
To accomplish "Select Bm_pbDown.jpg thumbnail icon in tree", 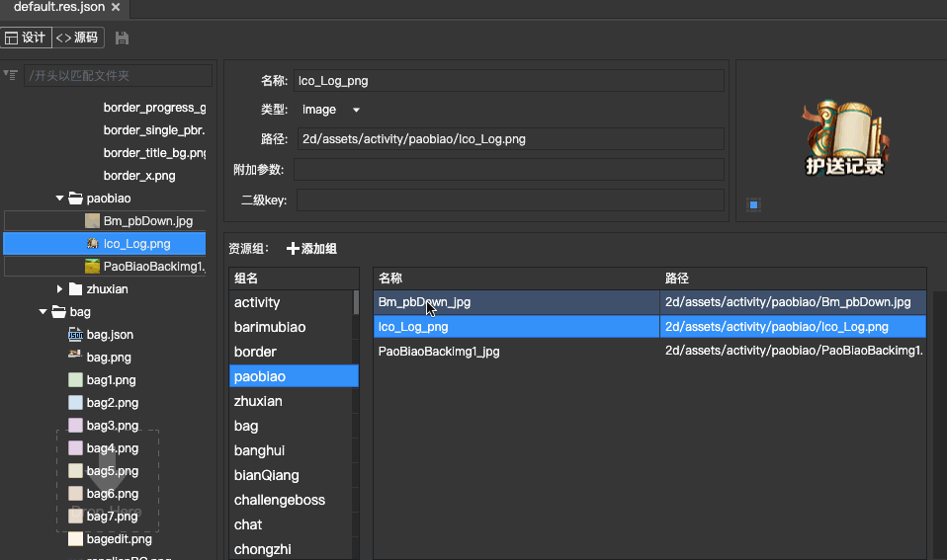I will [92, 221].
